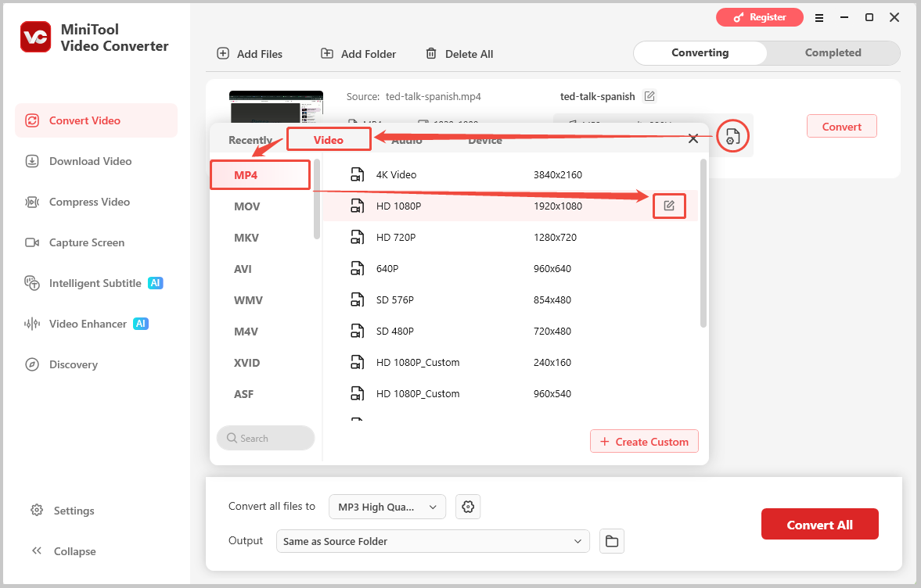
Task: Open the Output folder dropdown
Action: point(433,541)
